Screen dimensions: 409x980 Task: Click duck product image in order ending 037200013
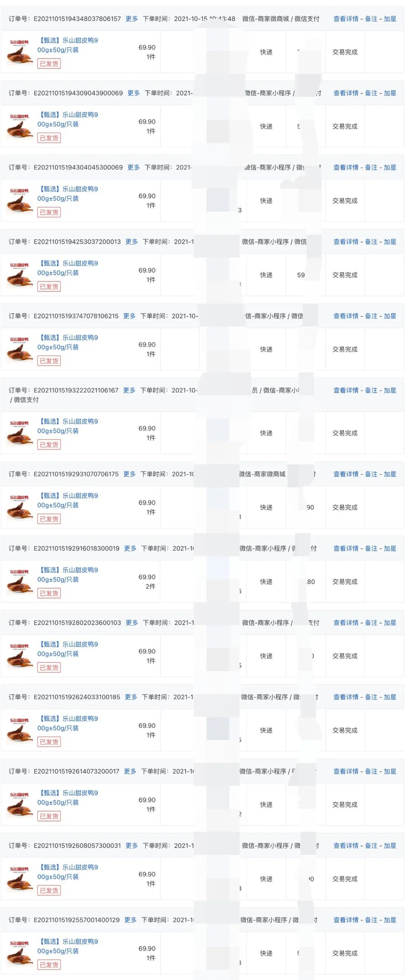tap(19, 275)
